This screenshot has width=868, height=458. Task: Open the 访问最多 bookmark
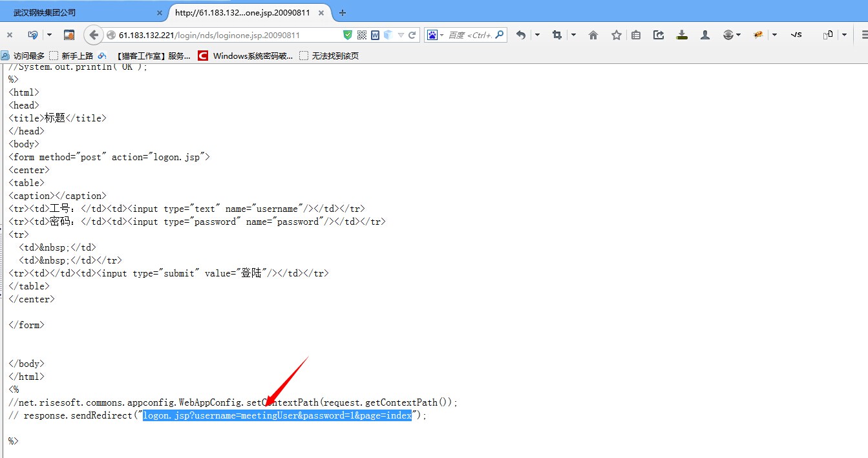tap(23, 56)
